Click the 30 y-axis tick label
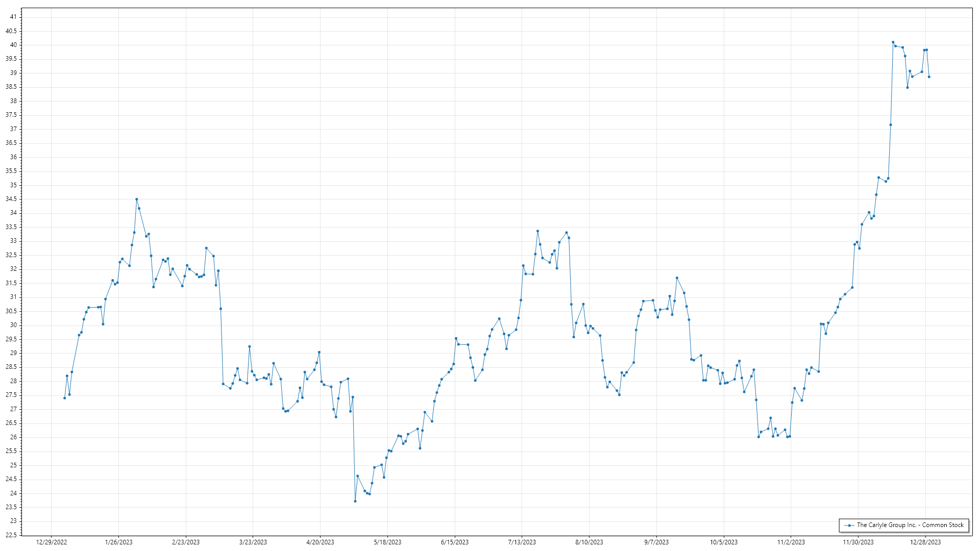Viewport: 980px width, 551px height. tap(13, 325)
